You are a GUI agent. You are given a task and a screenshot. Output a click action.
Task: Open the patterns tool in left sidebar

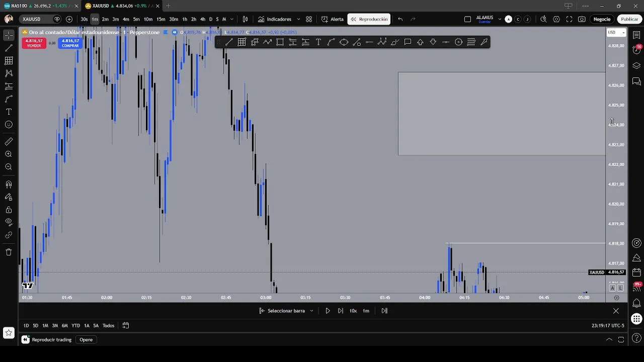click(9, 73)
